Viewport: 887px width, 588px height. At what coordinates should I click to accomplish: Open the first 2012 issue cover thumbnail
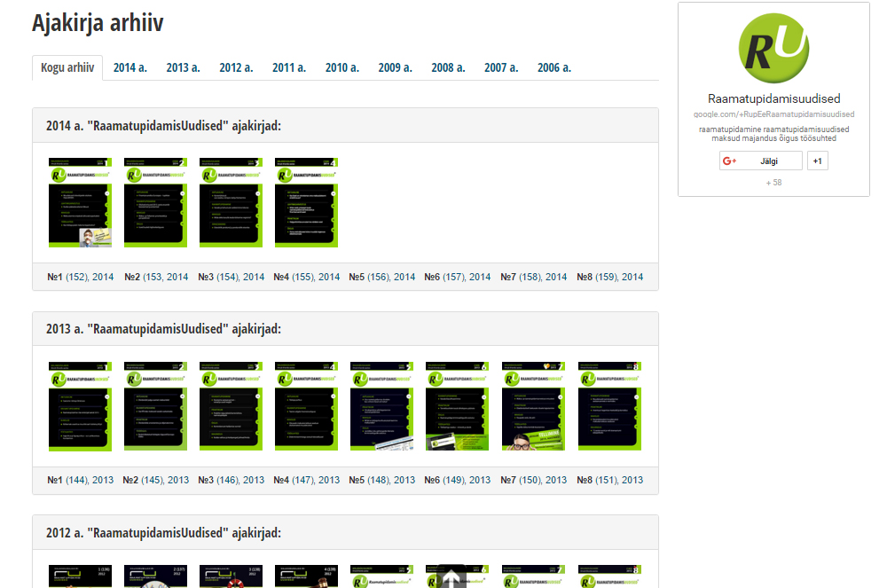click(81, 576)
